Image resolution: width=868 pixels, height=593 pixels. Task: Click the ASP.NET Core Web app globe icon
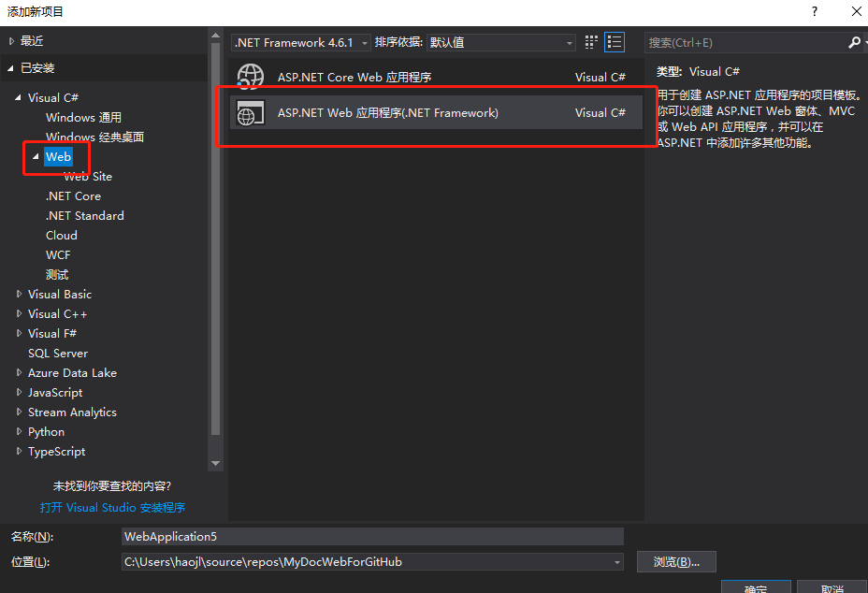pyautogui.click(x=251, y=77)
